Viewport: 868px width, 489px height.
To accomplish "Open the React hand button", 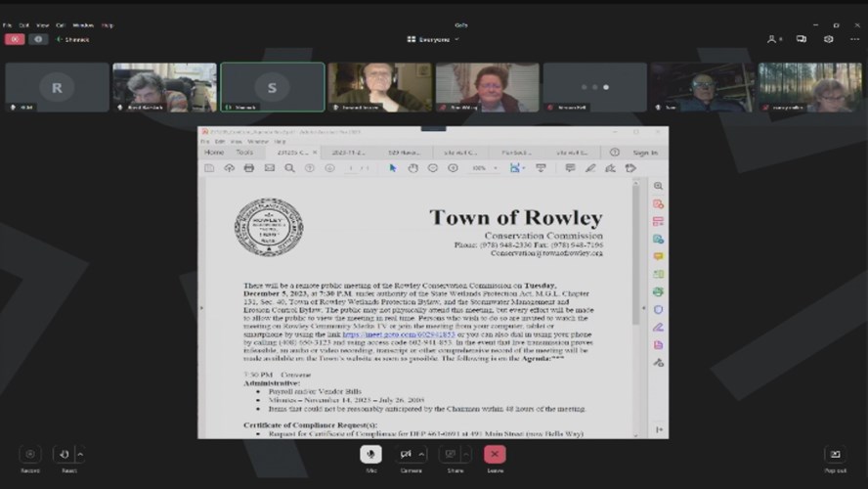I will coord(65,454).
